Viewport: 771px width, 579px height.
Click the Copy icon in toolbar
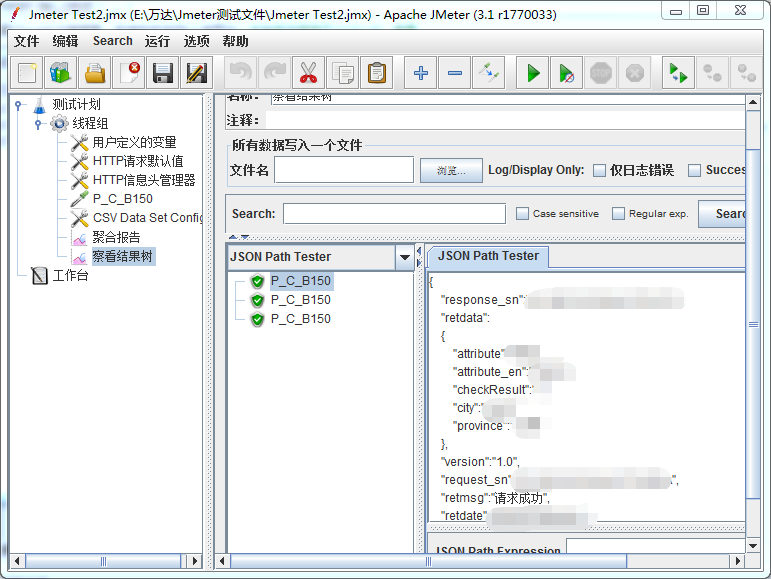point(343,73)
